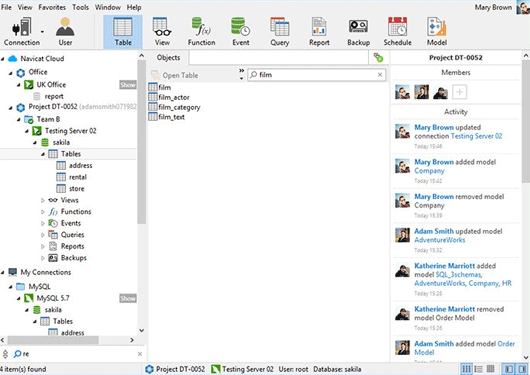This screenshot has width=530, height=375.
Task: Collapse the Office project node
Action: [x=11, y=72]
